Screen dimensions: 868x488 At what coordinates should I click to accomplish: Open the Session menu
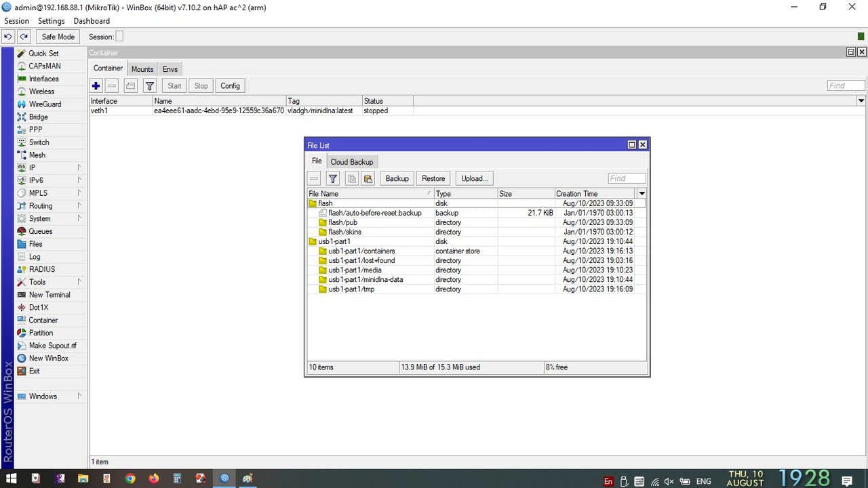tap(17, 21)
